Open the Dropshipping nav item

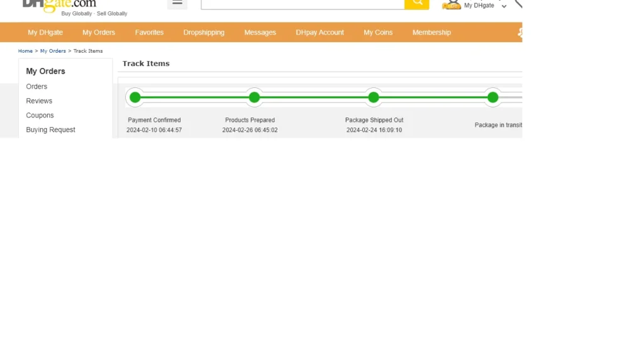pyautogui.click(x=204, y=33)
